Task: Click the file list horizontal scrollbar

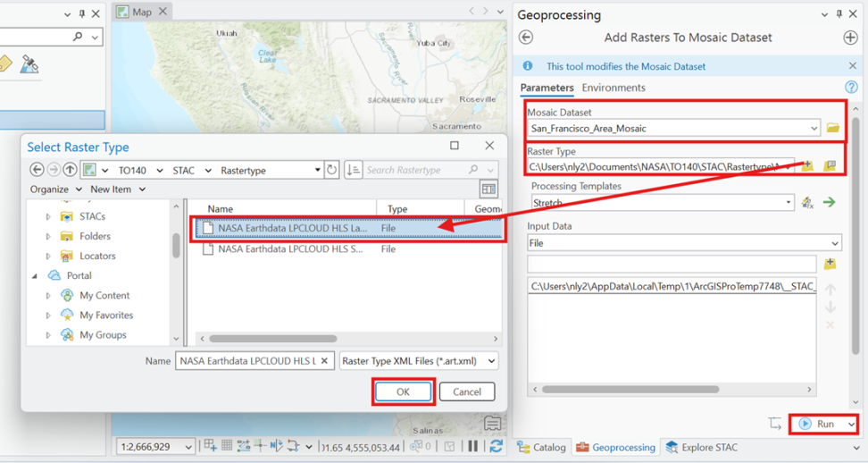Action: click(x=273, y=339)
